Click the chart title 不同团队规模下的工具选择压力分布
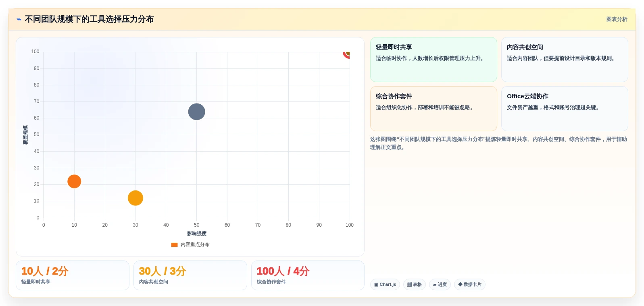Image resolution: width=644 pixels, height=306 pixels. click(89, 19)
